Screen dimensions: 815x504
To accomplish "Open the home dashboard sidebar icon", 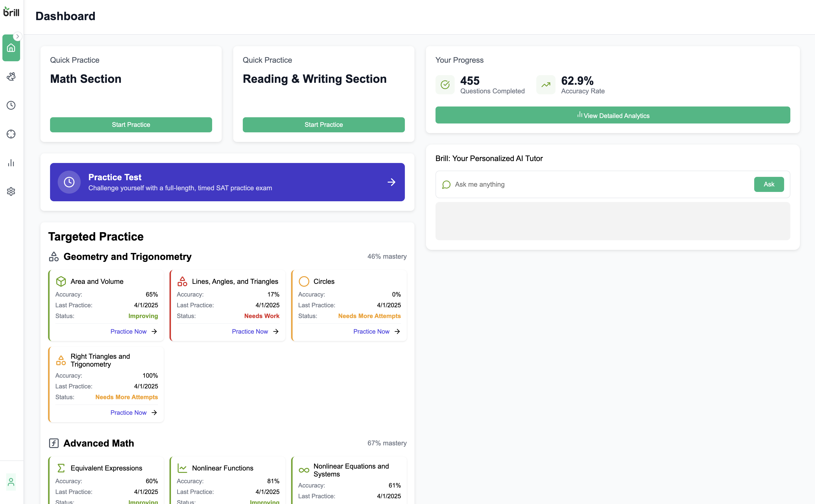I will [x=11, y=48].
